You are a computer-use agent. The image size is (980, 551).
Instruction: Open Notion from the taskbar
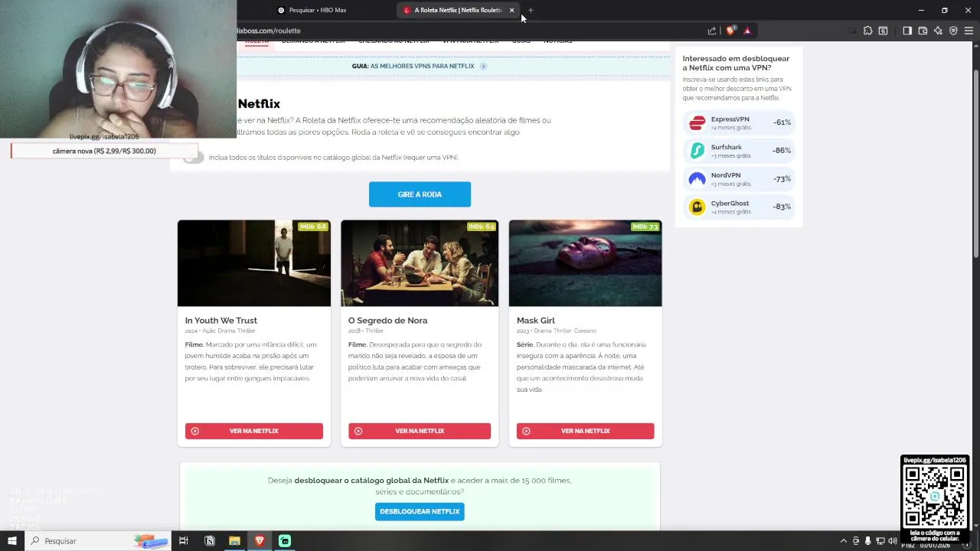point(210,541)
